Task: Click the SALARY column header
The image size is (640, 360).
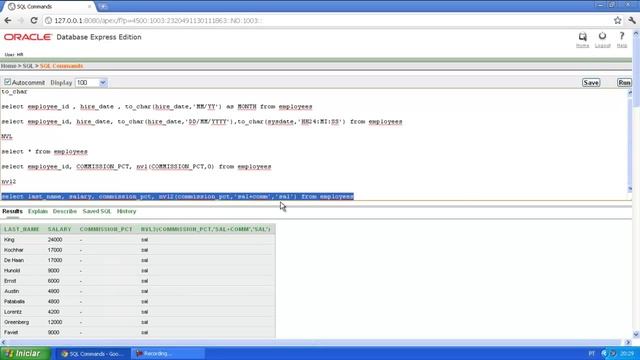Action: click(x=59, y=229)
